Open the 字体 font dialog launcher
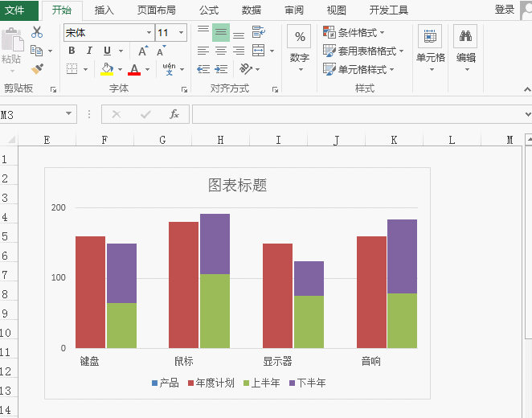The width and height of the screenshot is (532, 418). point(184,89)
